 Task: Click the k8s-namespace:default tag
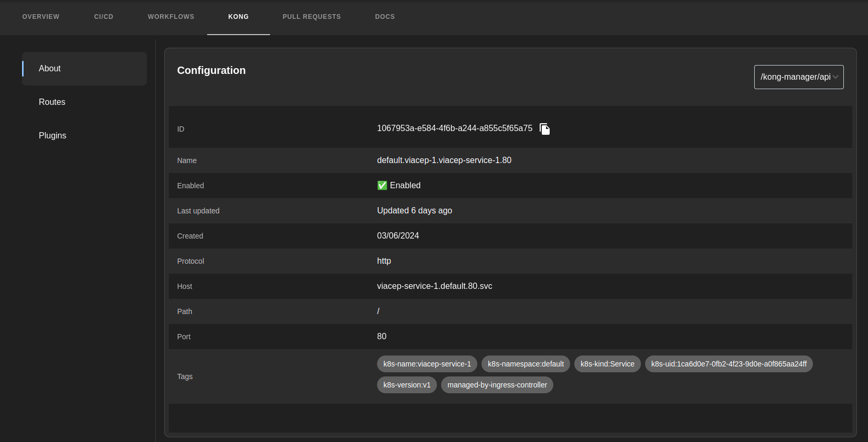click(x=526, y=364)
